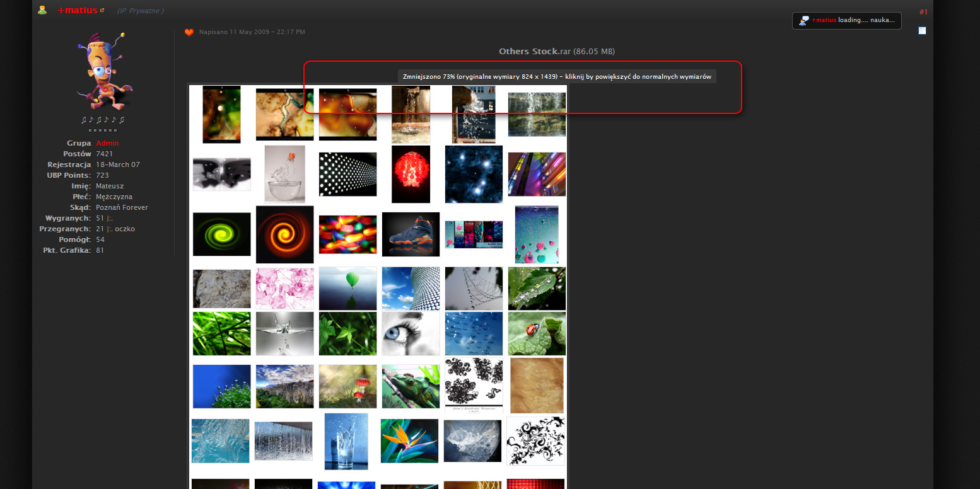Click the green spiral thumbnail
Image resolution: width=980 pixels, height=489 pixels.
click(221, 234)
